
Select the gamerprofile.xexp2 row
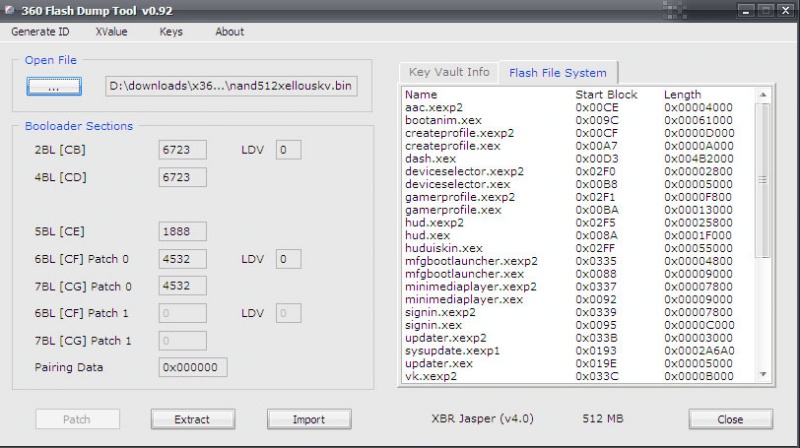(578, 197)
